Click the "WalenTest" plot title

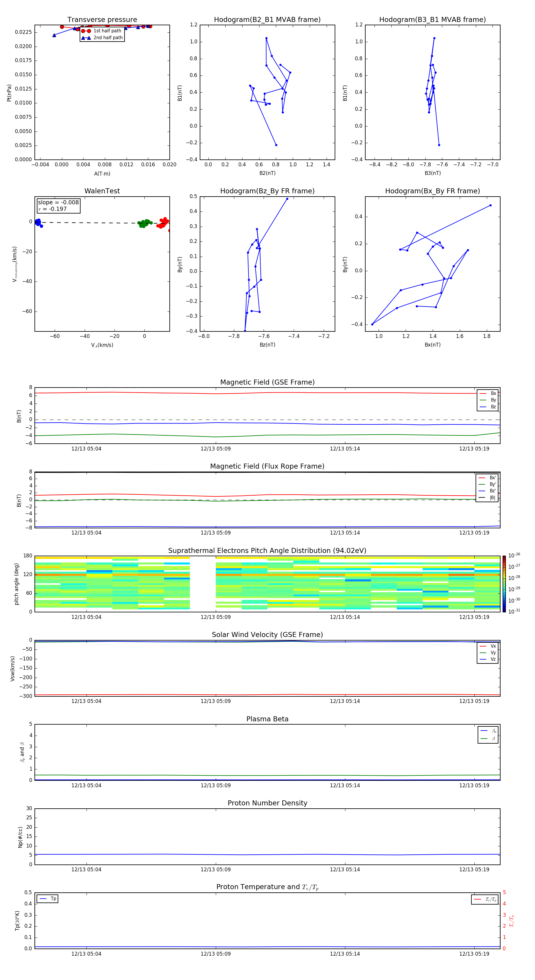click(102, 191)
